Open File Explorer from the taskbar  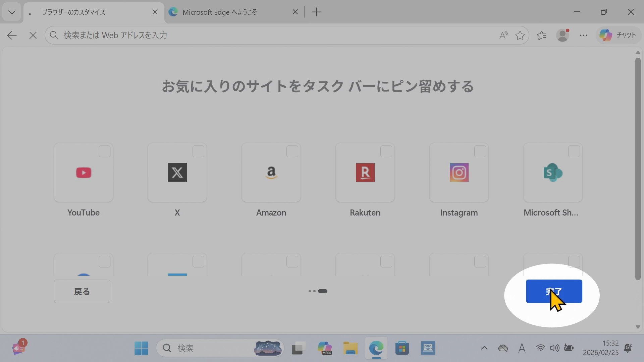click(350, 348)
